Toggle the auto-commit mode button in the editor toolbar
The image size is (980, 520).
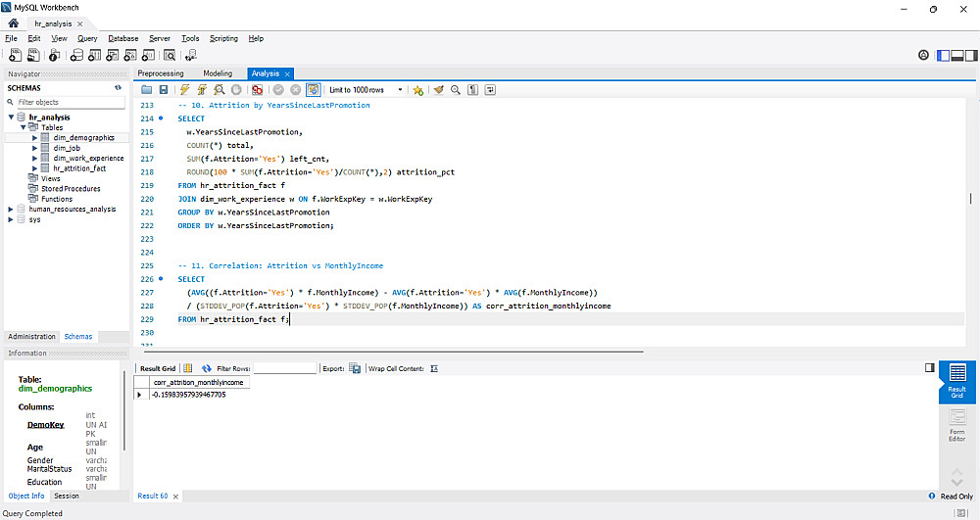314,89
